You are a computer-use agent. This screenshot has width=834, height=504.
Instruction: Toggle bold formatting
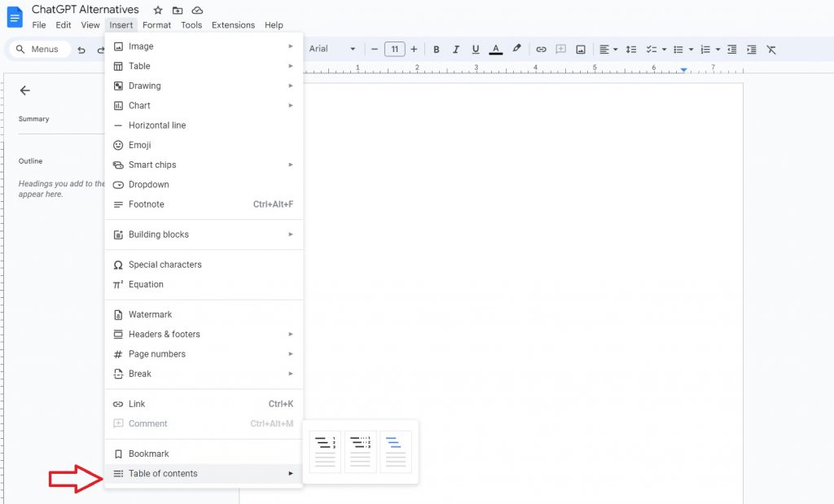click(x=437, y=49)
